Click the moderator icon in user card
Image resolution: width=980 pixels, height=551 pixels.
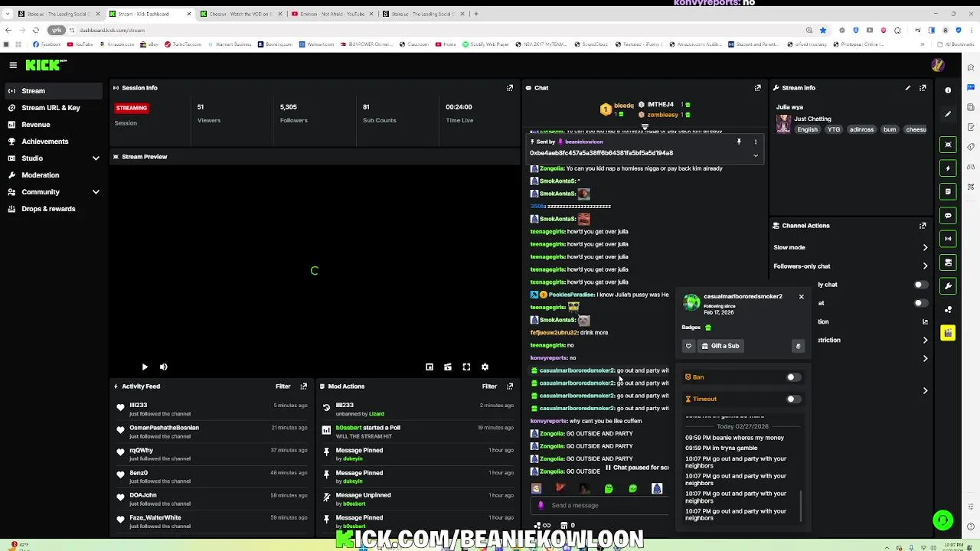coord(798,346)
